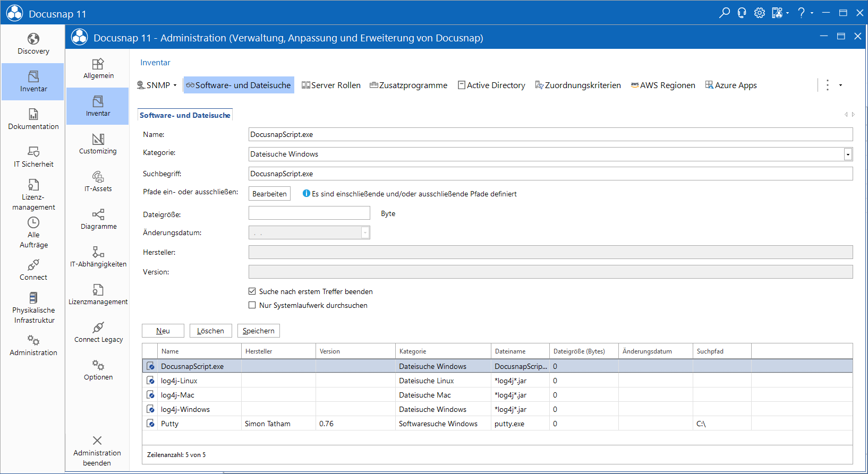Viewport: 868px width, 474px height.
Task: Sort the table by the Name column header
Action: point(199,351)
